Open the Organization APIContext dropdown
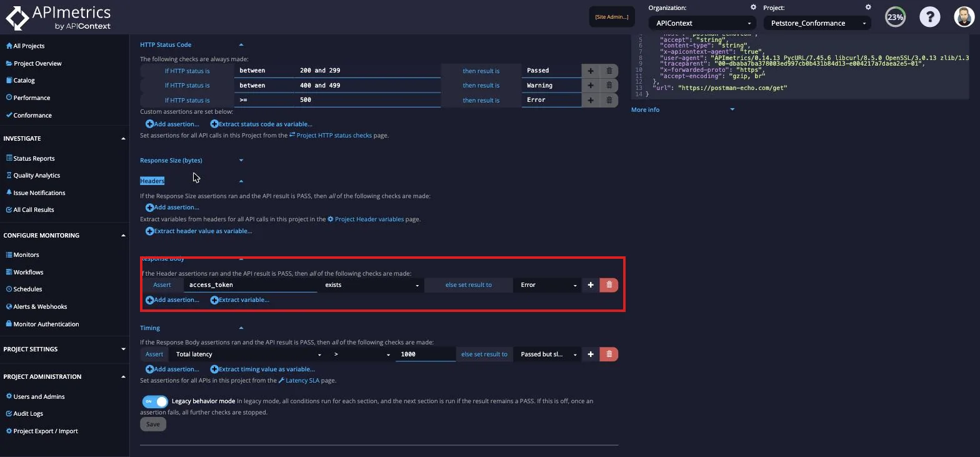Image resolution: width=980 pixels, height=457 pixels. 702,23
